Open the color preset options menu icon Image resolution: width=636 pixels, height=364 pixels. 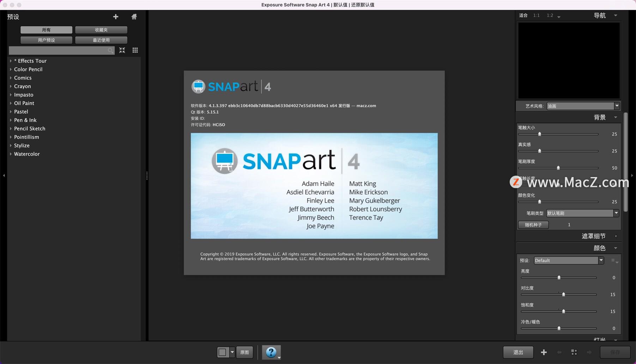tap(614, 261)
